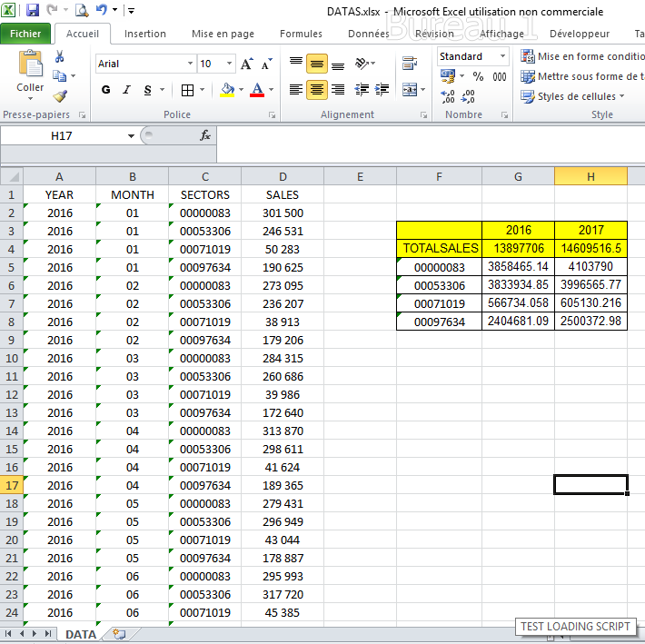The height and width of the screenshot is (644, 645).
Task: Open the font name dropdown showing Arial
Action: (x=190, y=64)
